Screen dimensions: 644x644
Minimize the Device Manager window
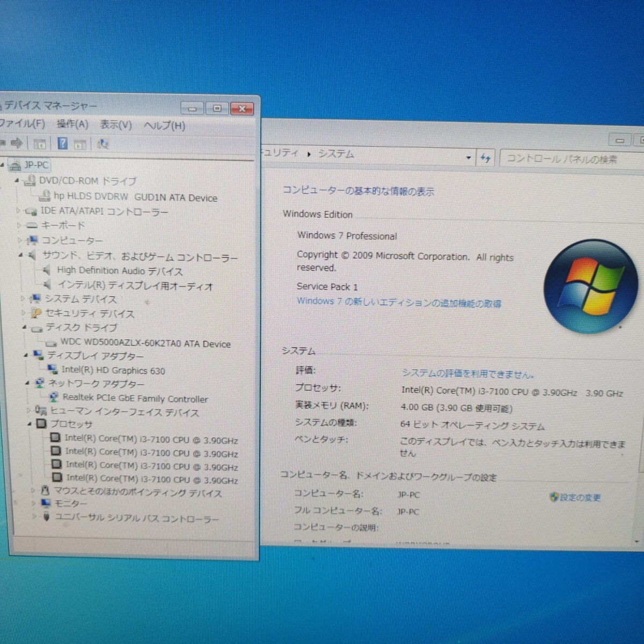pos(192,108)
